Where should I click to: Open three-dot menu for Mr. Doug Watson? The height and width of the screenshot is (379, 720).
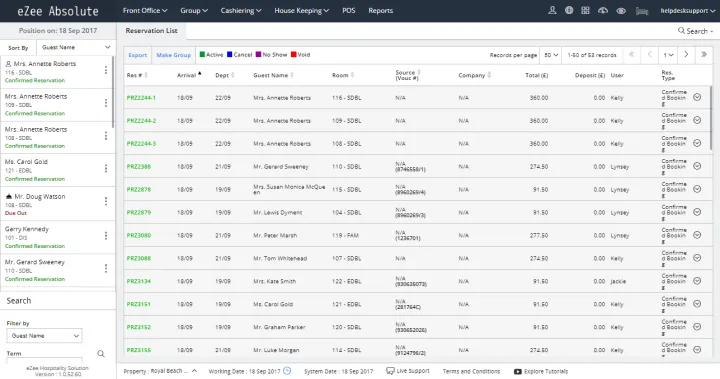(x=106, y=201)
